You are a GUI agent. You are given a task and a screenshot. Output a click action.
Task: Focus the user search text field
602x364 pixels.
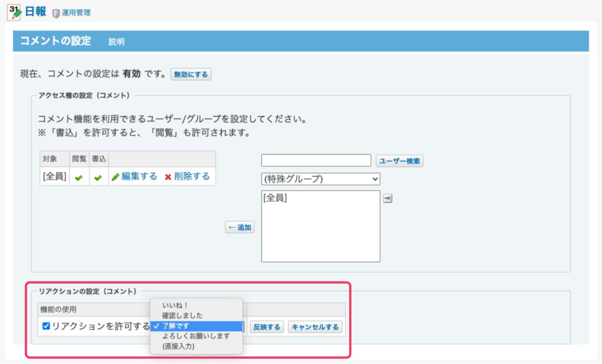316,160
